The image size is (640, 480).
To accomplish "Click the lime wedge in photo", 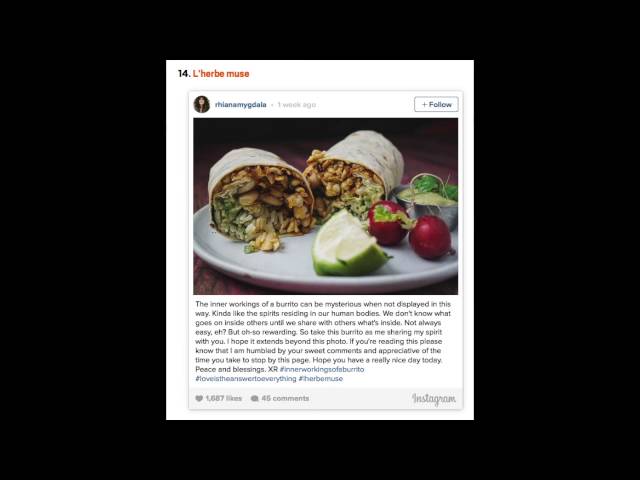I will pos(349,244).
